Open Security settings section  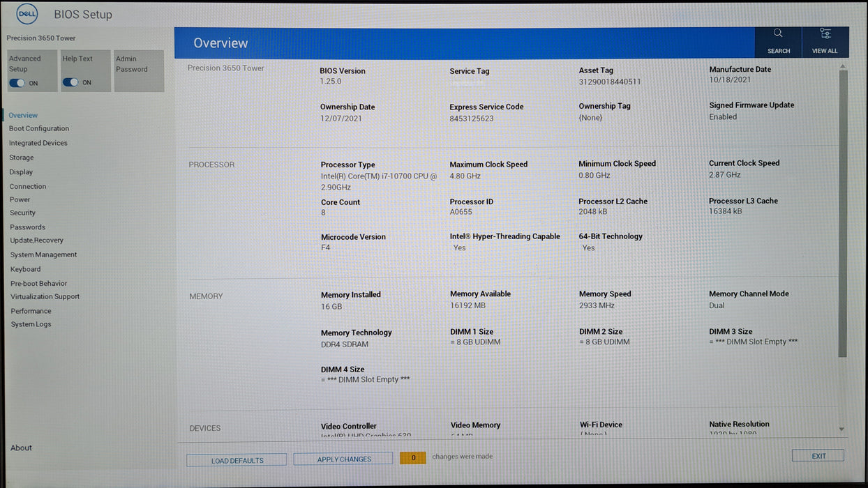pos(23,213)
